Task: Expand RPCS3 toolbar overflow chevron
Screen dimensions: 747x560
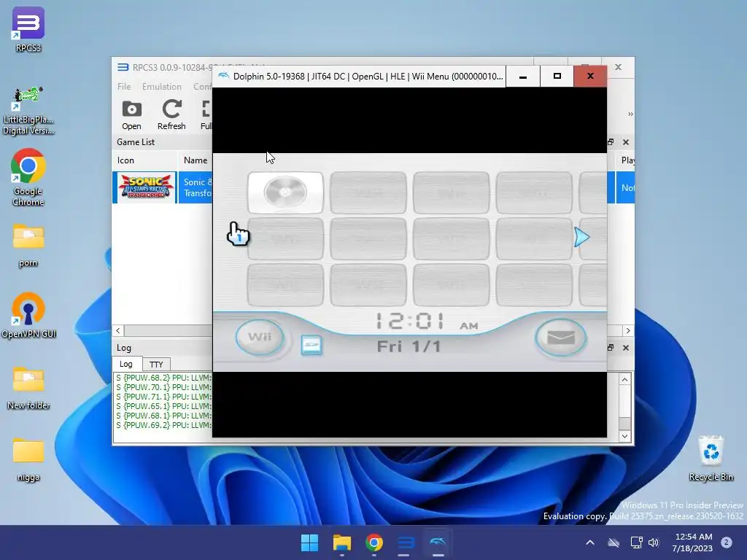Action: [630, 114]
